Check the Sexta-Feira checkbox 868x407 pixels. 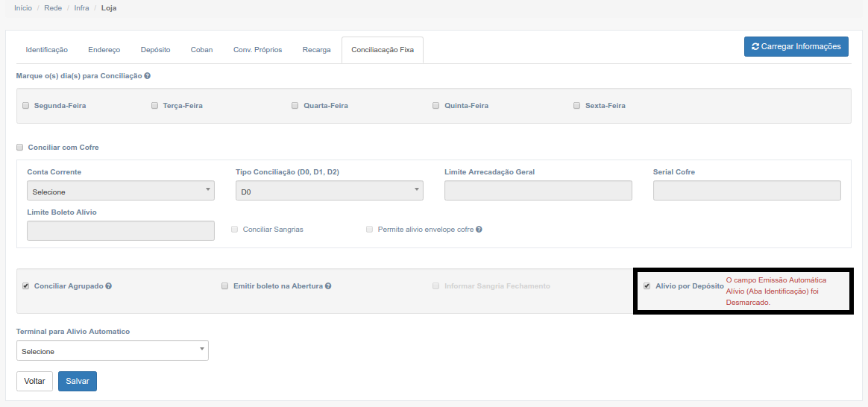point(577,106)
